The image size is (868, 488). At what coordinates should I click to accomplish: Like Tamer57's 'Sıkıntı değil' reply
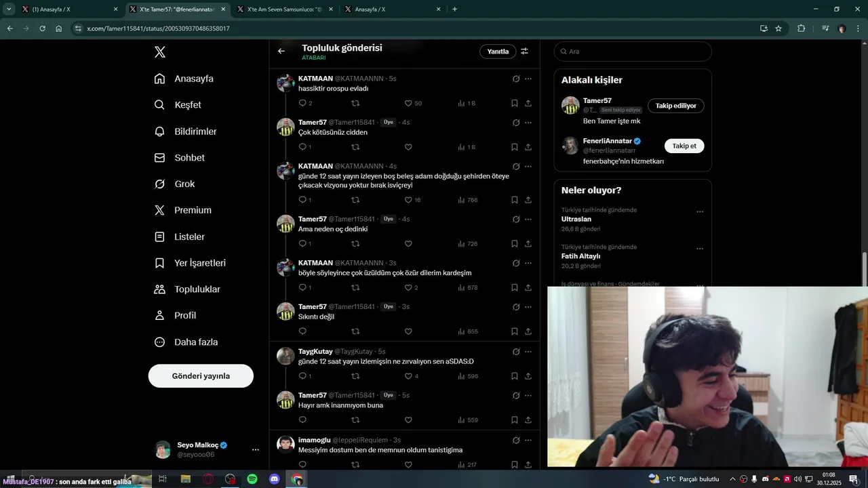[408, 331]
